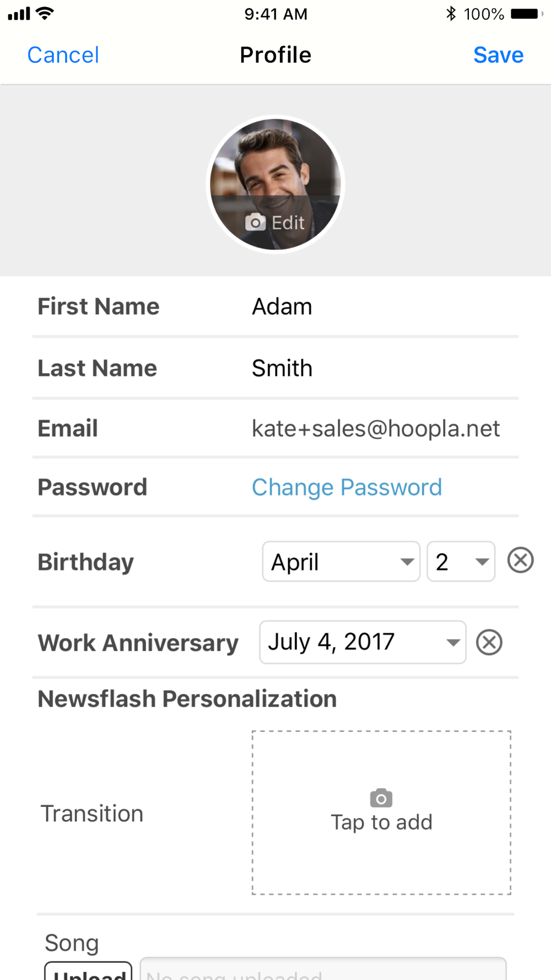Viewport: 551px width, 980px height.
Task: Open the Birthday day dropdown showing 2
Action: 461,562
